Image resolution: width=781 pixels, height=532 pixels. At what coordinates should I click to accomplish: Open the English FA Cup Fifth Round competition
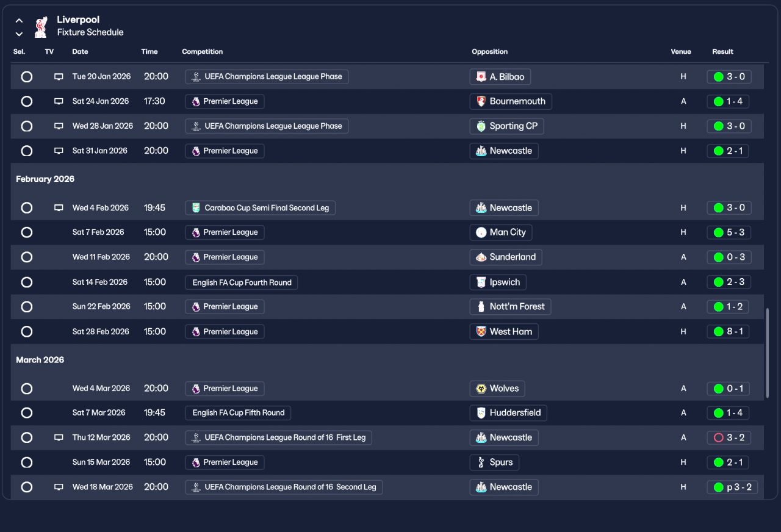pos(238,413)
